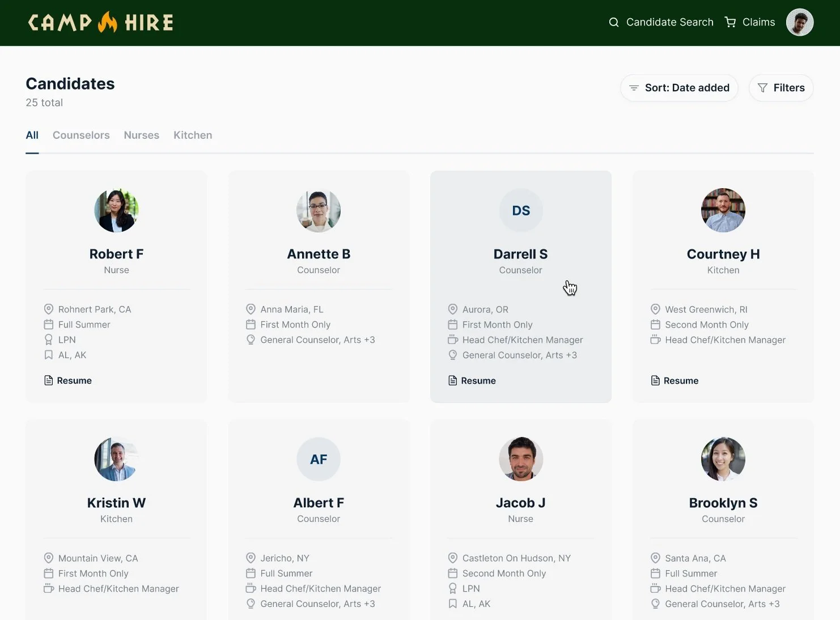The width and height of the screenshot is (840, 620).
Task: Click Kristin W's profile photo
Action: click(116, 459)
